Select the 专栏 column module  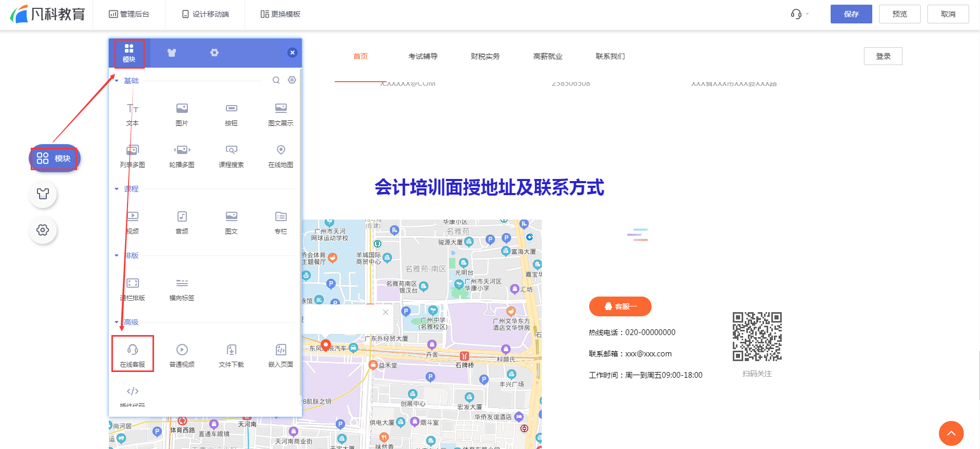281,223
